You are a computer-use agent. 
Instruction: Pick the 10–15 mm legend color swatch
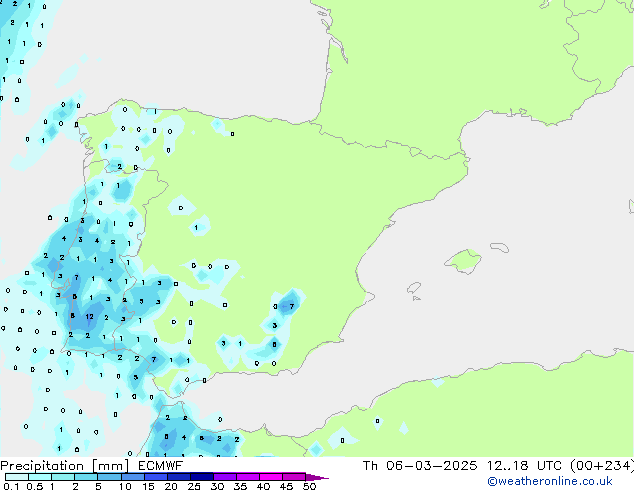[132, 477]
